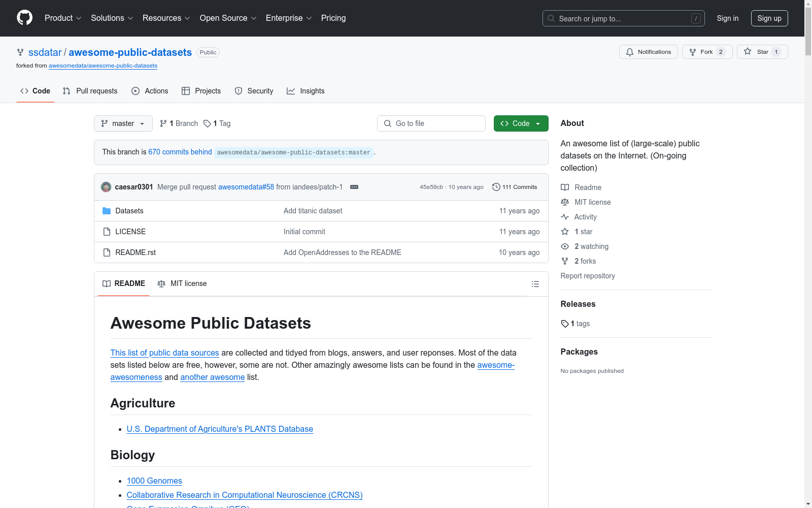This screenshot has height=508, width=812.
Task: Focus the Search or jump to field
Action: click(624, 18)
